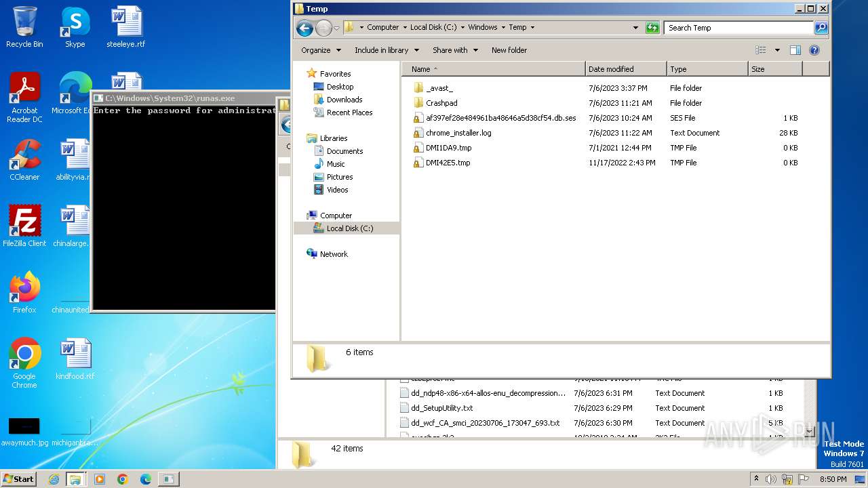Open recent pages dropdown arrow

pyautogui.click(x=337, y=28)
